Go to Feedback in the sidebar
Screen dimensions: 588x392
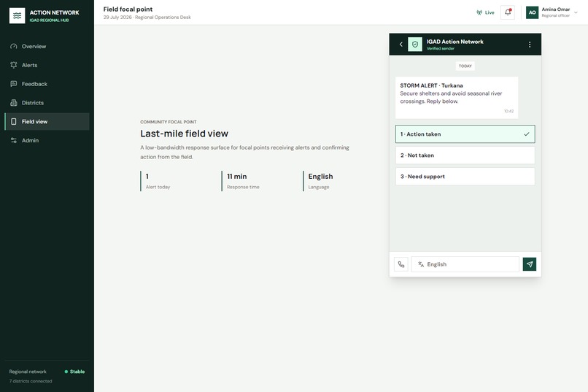click(x=47, y=84)
